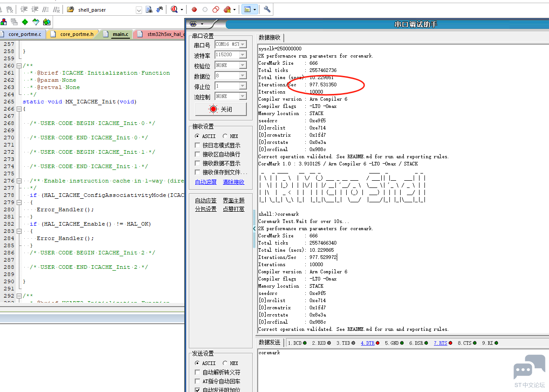Enable 接收数据不显示 checkbox
549x392 pixels.
197,163
